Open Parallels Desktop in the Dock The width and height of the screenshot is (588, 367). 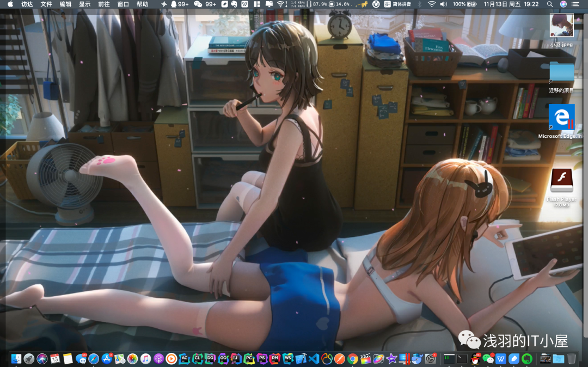405,359
